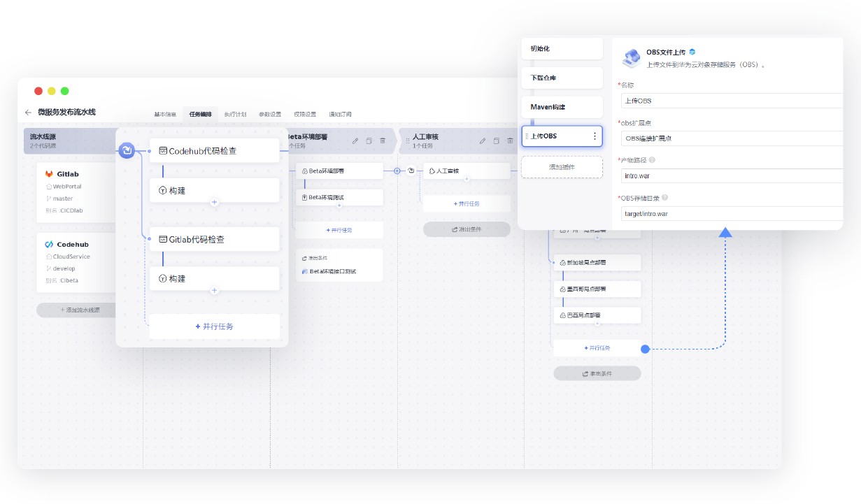The width and height of the screenshot is (861, 504).
Task: Select 构建 task under Gitlab代码检查
Action: (x=214, y=278)
